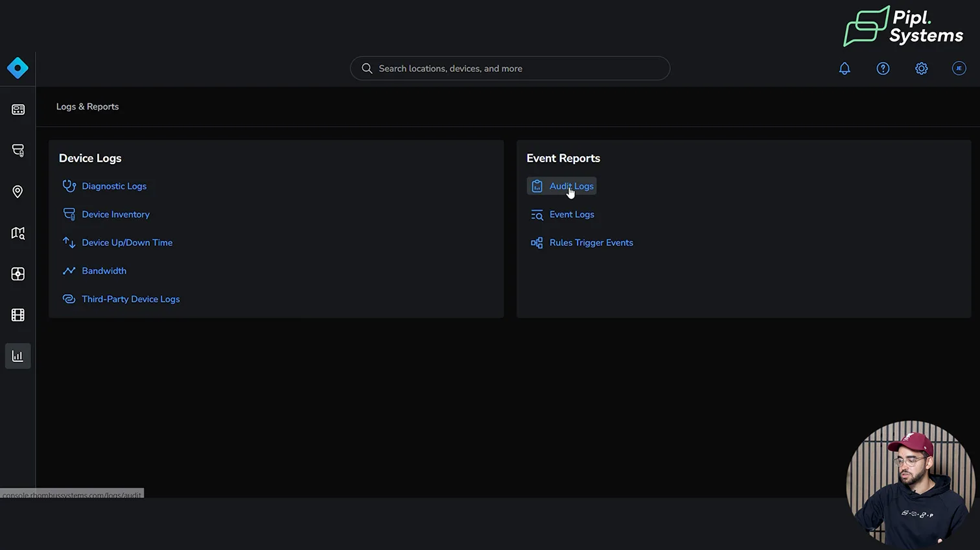Go to Device Inventory
Viewport: 980px width, 550px height.
point(115,215)
